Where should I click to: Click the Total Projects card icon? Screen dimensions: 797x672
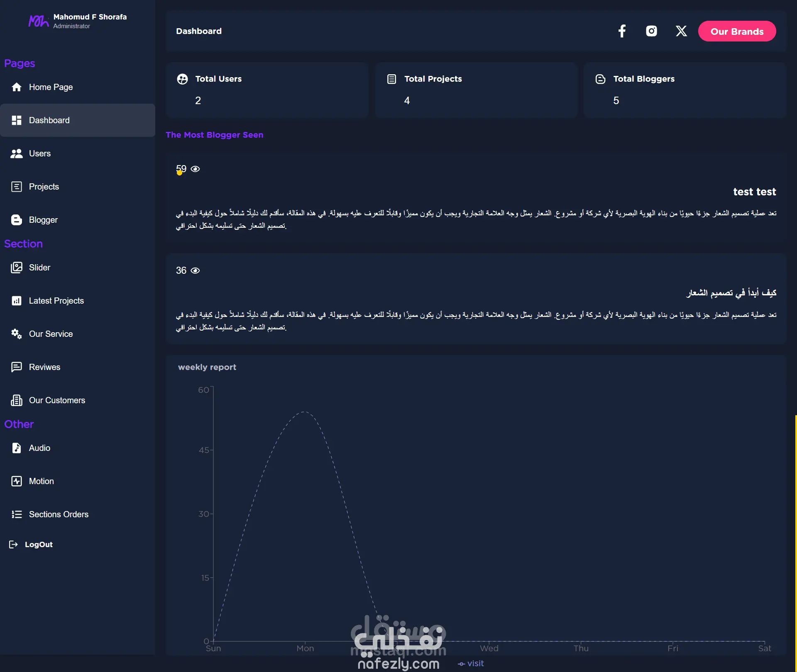(391, 79)
